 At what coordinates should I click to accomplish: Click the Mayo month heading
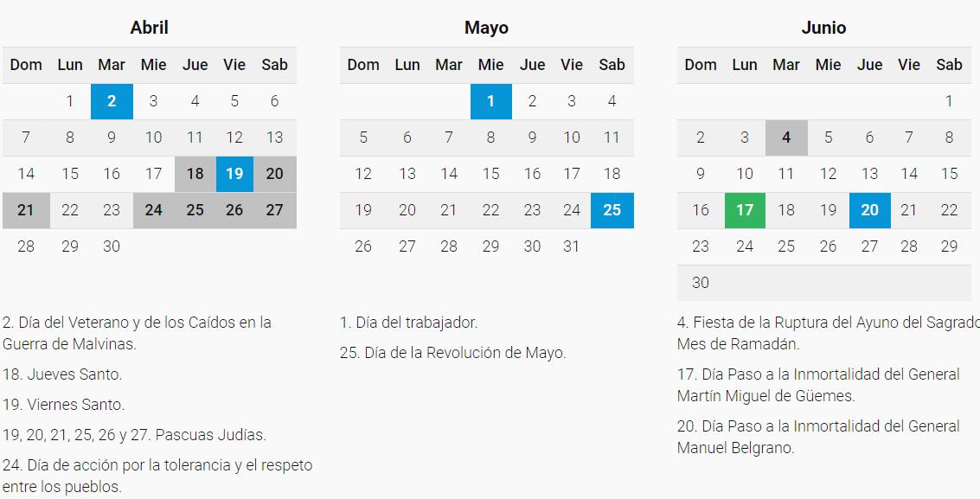click(x=486, y=28)
